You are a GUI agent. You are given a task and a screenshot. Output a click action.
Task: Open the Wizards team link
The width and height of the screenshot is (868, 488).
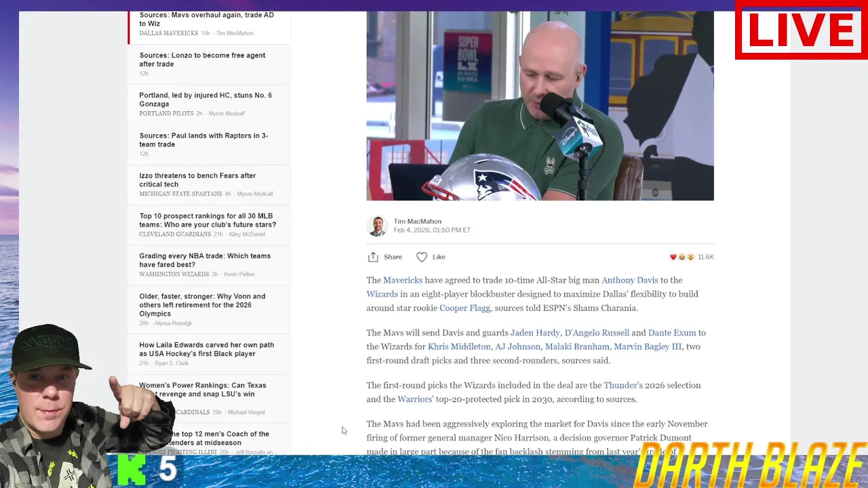pyautogui.click(x=382, y=294)
